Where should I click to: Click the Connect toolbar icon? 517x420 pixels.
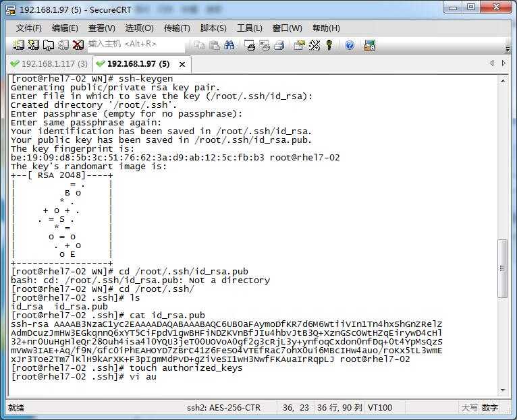point(18,44)
